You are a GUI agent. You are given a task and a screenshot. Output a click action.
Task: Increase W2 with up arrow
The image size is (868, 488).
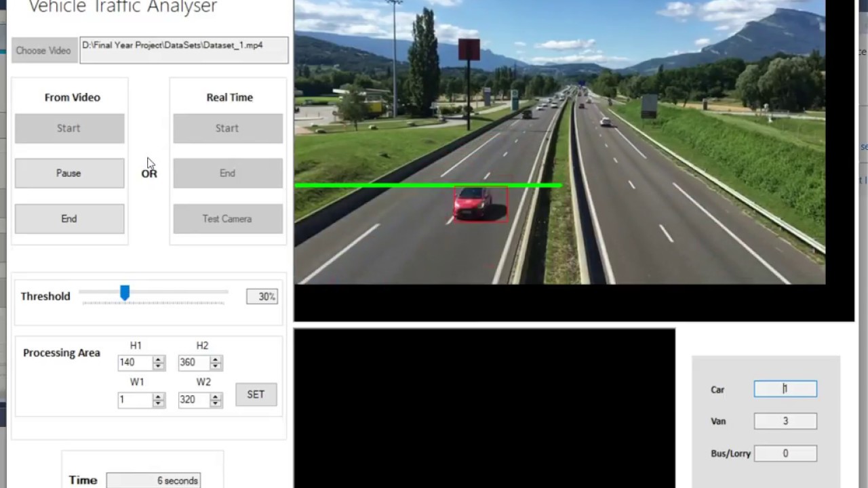click(216, 396)
